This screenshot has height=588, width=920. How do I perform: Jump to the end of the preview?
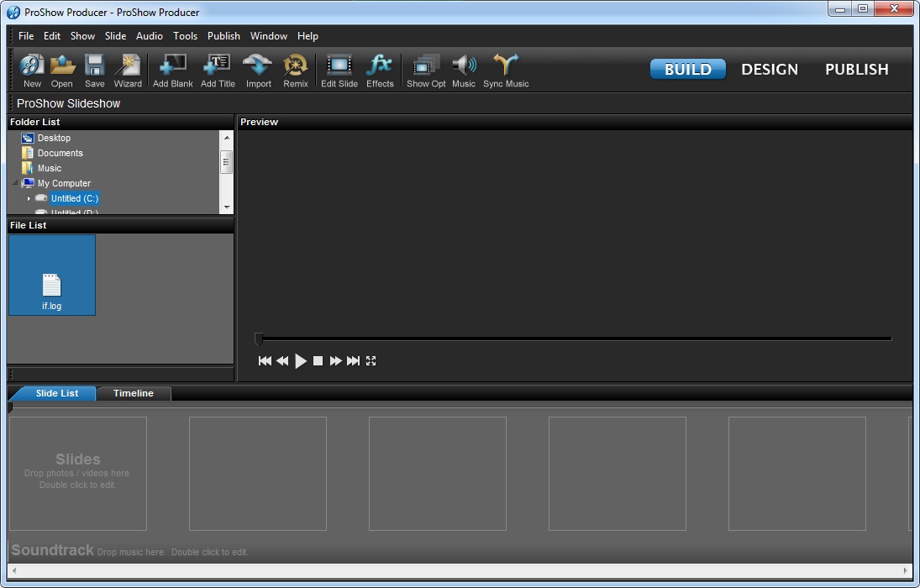click(x=353, y=361)
